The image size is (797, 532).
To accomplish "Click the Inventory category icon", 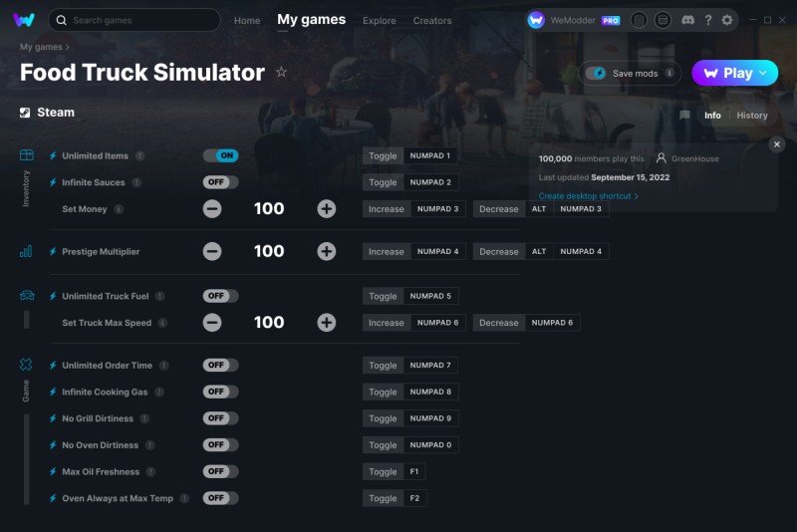I will [x=27, y=155].
